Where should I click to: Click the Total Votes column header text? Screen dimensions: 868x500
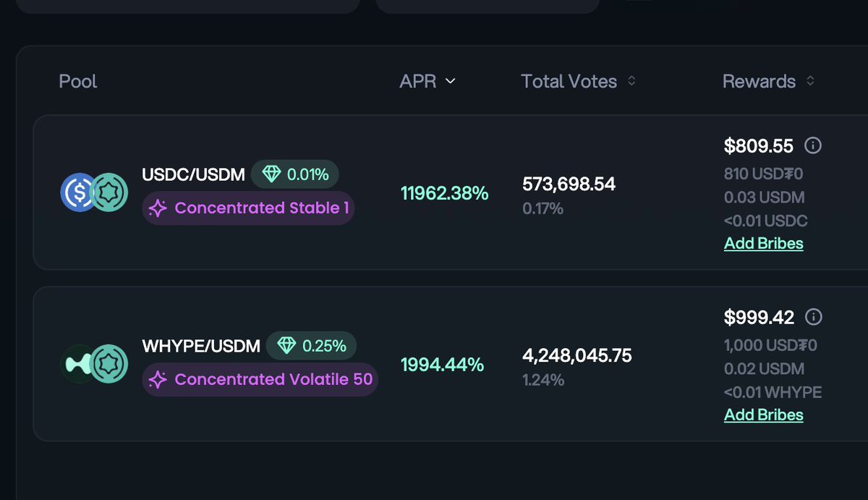(569, 81)
